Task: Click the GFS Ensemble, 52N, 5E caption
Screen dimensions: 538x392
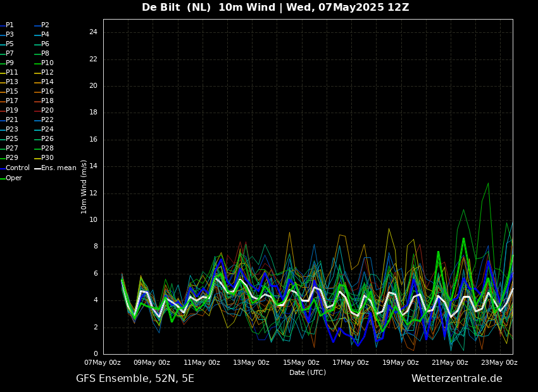Action: 135,379
